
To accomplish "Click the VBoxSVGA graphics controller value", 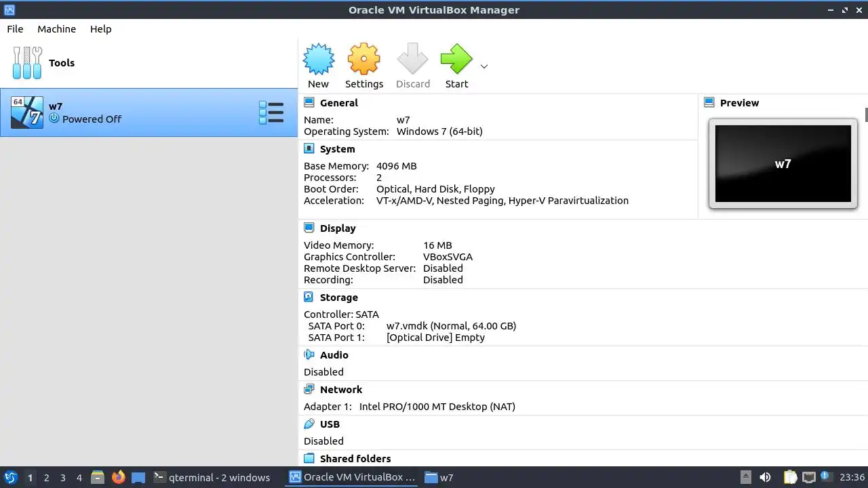I will point(448,257).
